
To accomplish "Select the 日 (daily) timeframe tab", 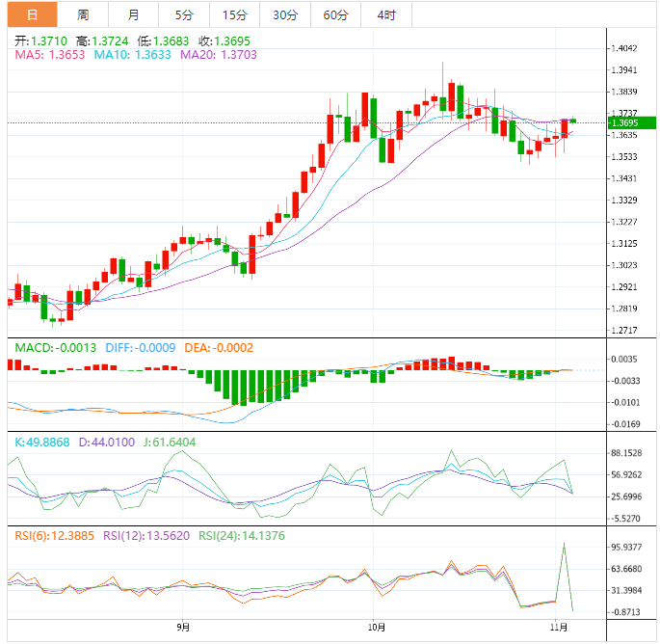I will point(32,14).
